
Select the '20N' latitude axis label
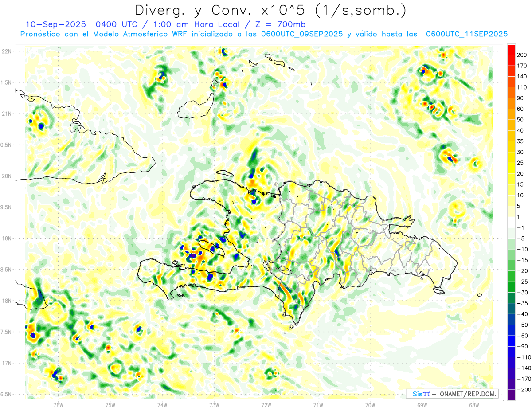(7, 176)
